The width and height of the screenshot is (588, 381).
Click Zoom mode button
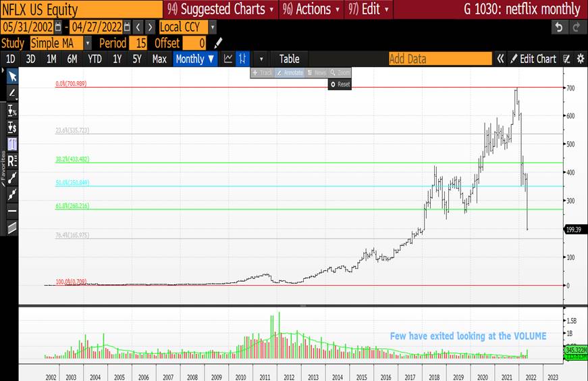point(340,73)
